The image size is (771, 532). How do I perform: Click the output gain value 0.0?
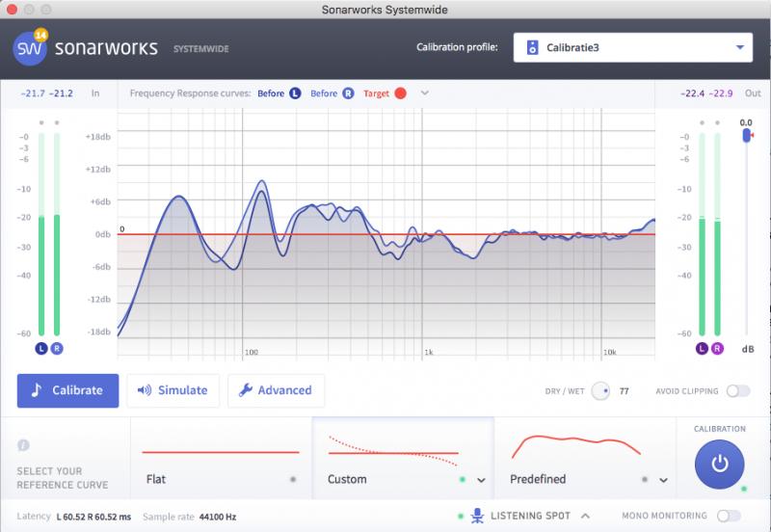pyautogui.click(x=746, y=122)
